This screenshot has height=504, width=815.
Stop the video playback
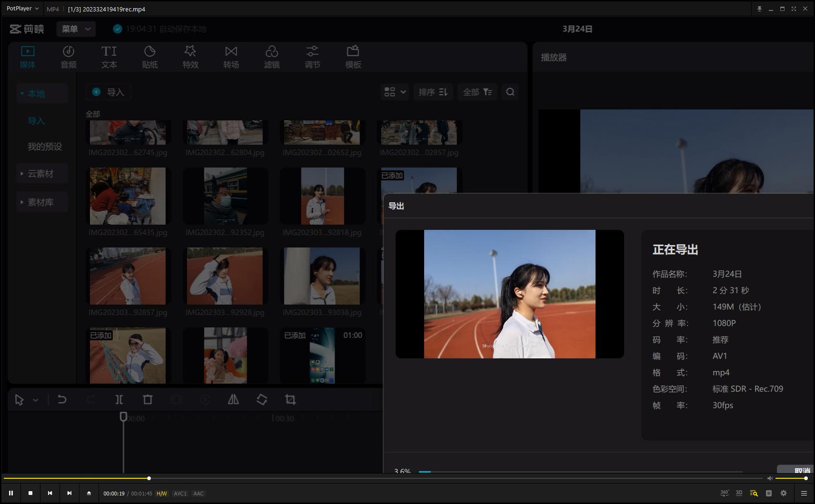[30, 493]
